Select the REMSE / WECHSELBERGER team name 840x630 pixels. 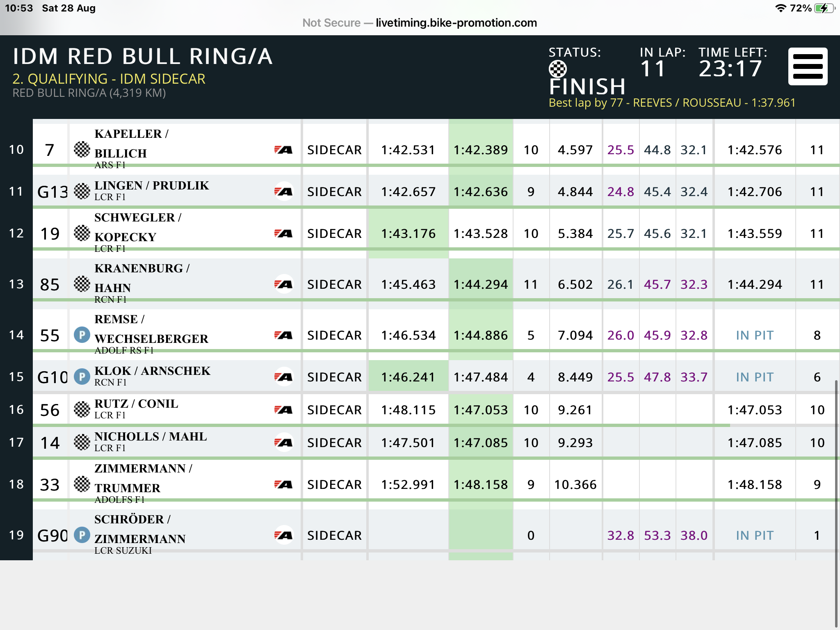[x=151, y=329]
